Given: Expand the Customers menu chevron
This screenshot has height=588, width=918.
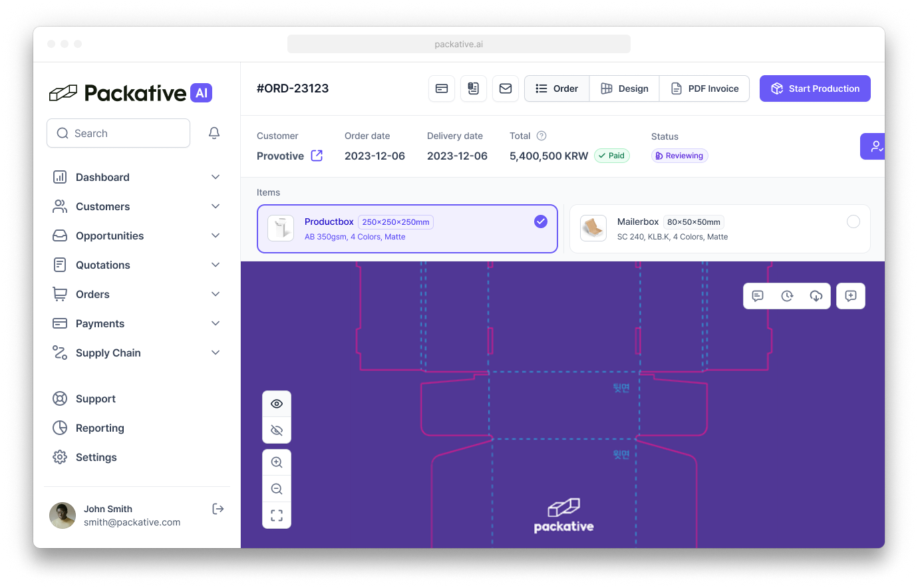Looking at the screenshot, I should click(216, 206).
